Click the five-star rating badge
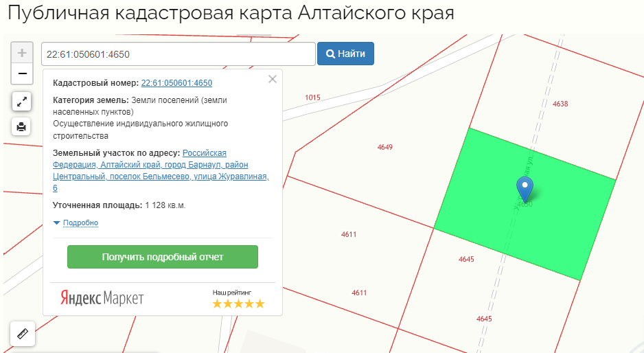Image resolution: width=644 pixels, height=353 pixels. 238,304
